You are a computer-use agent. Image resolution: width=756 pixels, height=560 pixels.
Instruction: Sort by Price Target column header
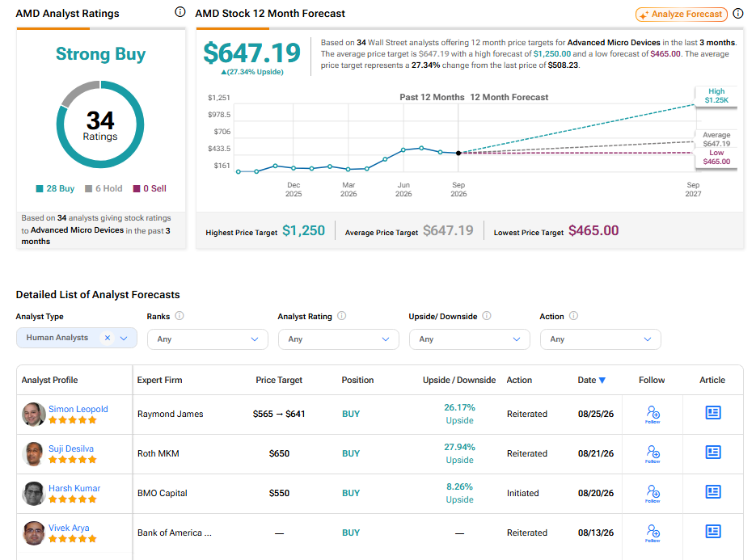pos(279,380)
